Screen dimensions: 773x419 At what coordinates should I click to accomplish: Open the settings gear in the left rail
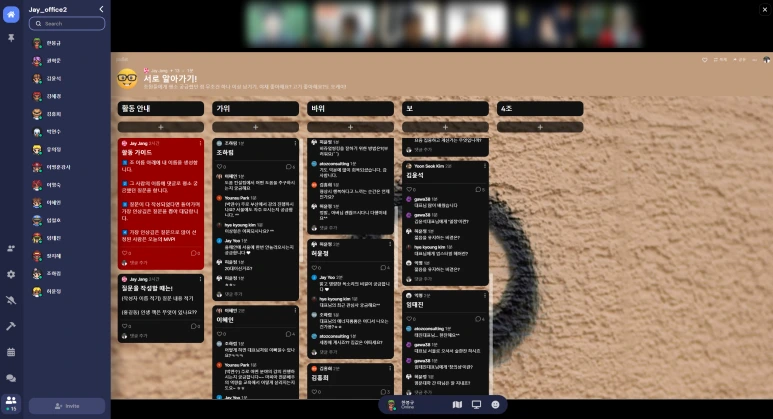pyautogui.click(x=11, y=275)
